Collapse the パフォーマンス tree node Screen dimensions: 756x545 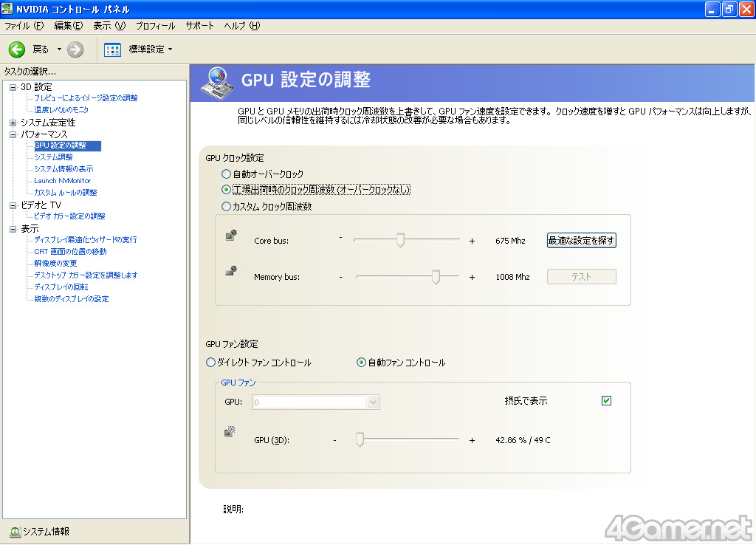point(13,134)
